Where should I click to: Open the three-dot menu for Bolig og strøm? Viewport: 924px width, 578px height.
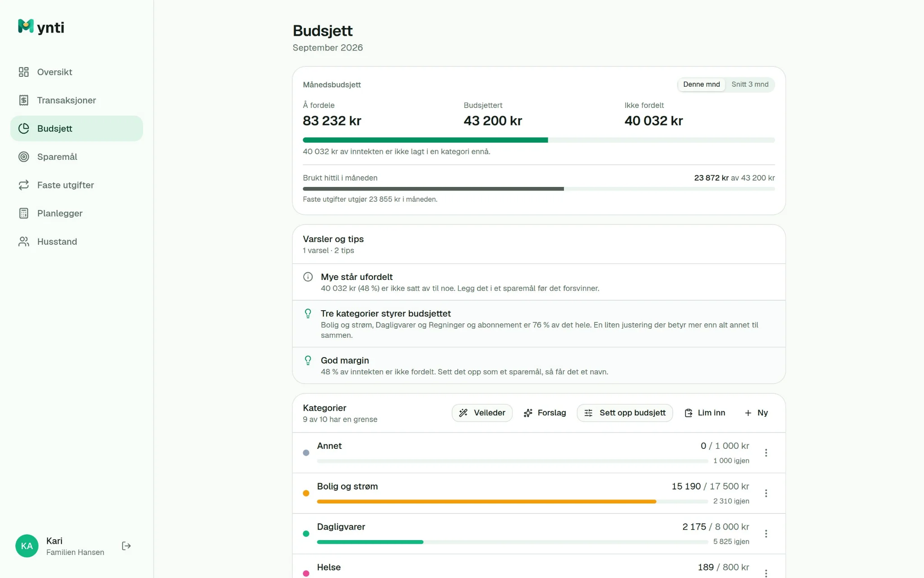(766, 493)
